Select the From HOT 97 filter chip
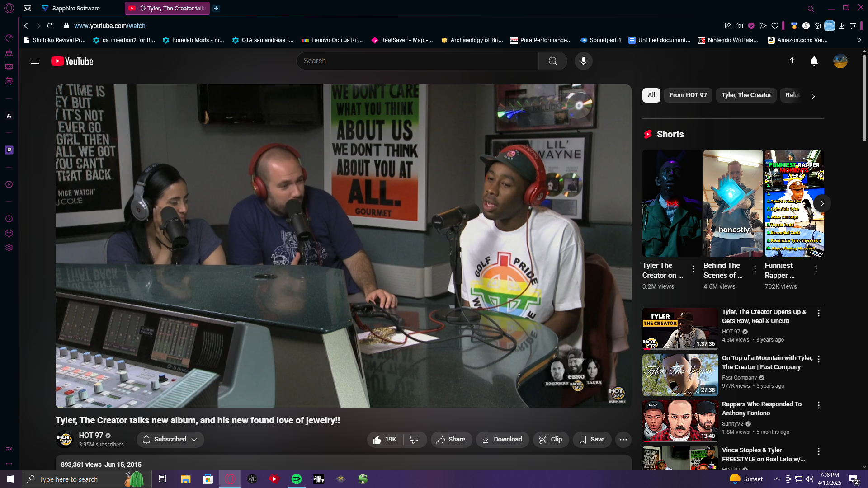Image resolution: width=868 pixels, height=488 pixels. (688, 95)
